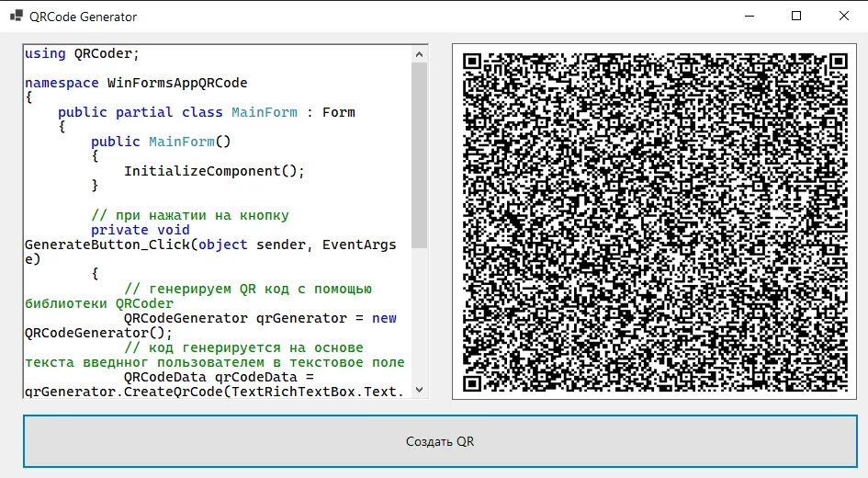Click the line 'using QRCoder;'
The height and width of the screenshot is (478, 868).
82,53
